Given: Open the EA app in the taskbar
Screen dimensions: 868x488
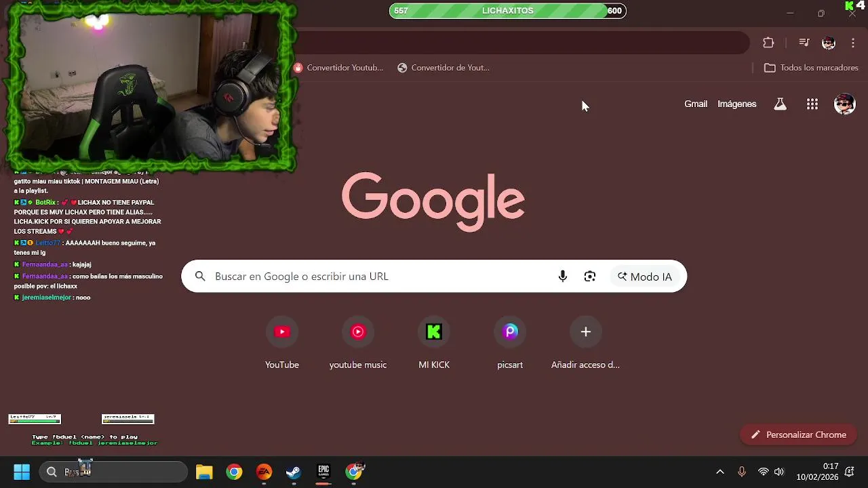Looking at the screenshot, I should click(x=264, y=472).
